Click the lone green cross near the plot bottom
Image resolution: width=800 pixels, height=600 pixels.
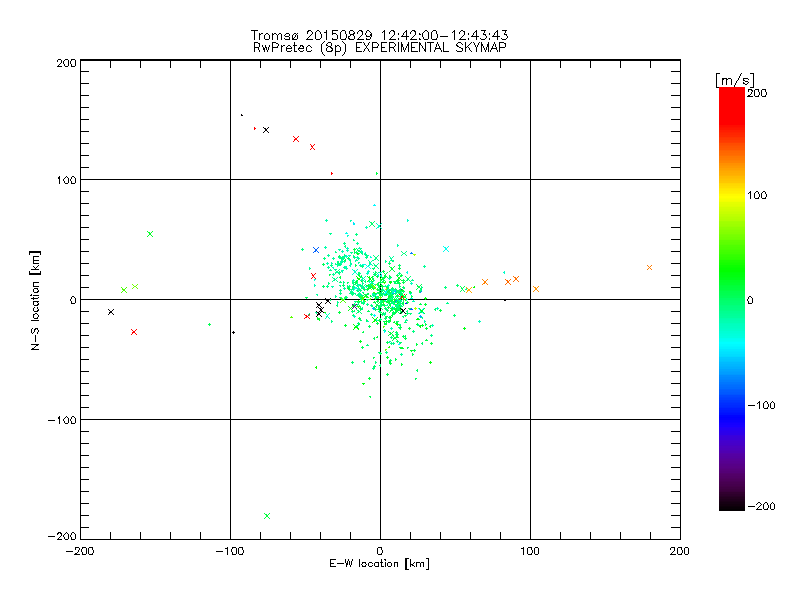tap(267, 516)
